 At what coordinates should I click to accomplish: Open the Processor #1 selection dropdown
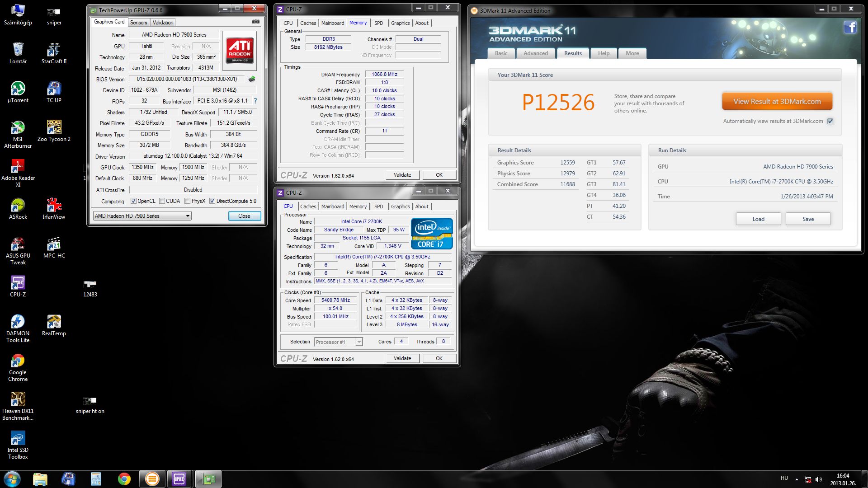click(x=359, y=342)
